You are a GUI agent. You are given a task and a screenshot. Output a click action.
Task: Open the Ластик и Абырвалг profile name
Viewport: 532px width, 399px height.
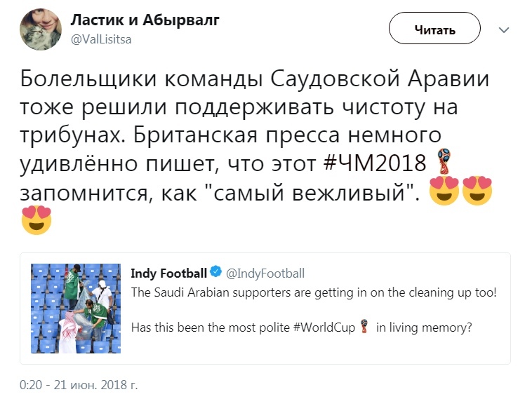point(145,20)
